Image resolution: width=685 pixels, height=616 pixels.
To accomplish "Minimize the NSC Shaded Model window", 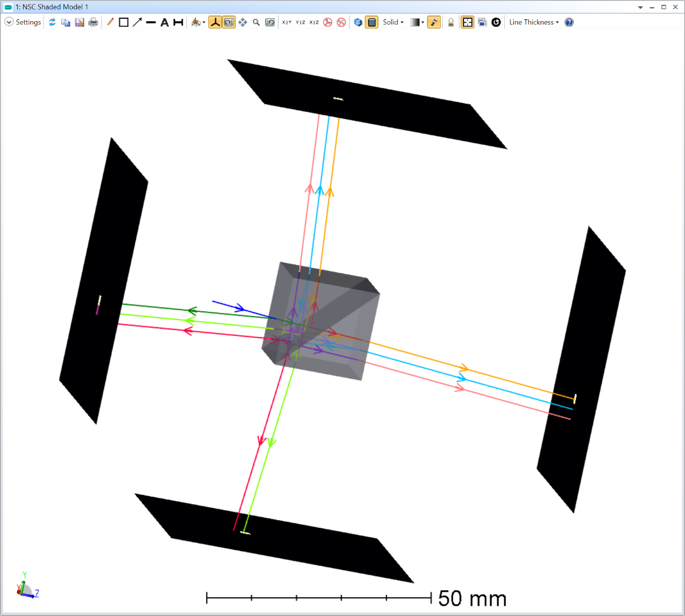I will tap(652, 7).
